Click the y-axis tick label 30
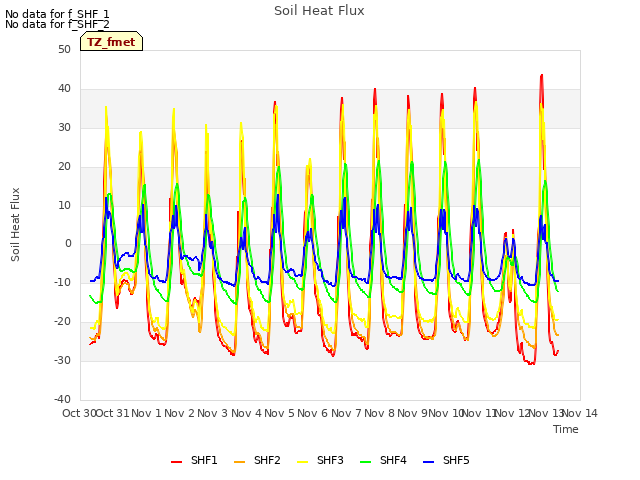 coord(64,128)
